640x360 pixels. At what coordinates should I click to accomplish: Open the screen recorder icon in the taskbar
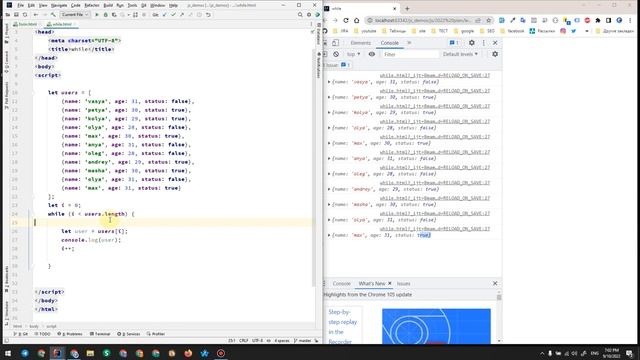coord(221,353)
